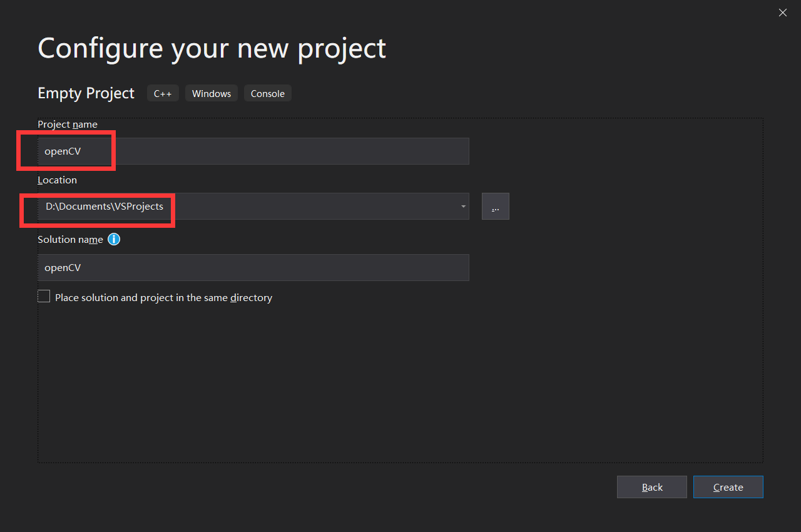The height and width of the screenshot is (532, 801).
Task: Click the Back button
Action: 651,487
